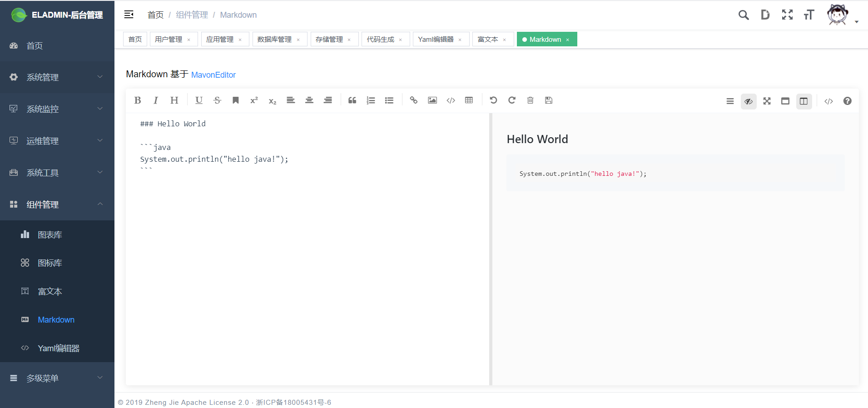Change the layout font size

tap(809, 15)
